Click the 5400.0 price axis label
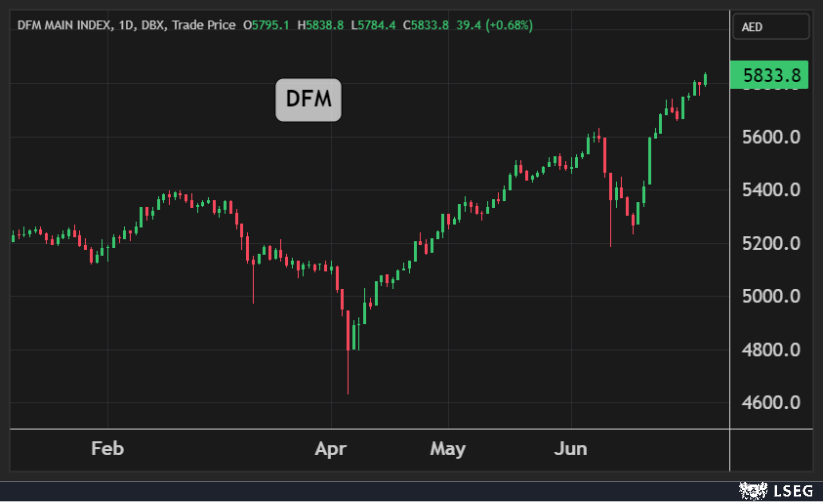823x502 pixels. [769, 190]
